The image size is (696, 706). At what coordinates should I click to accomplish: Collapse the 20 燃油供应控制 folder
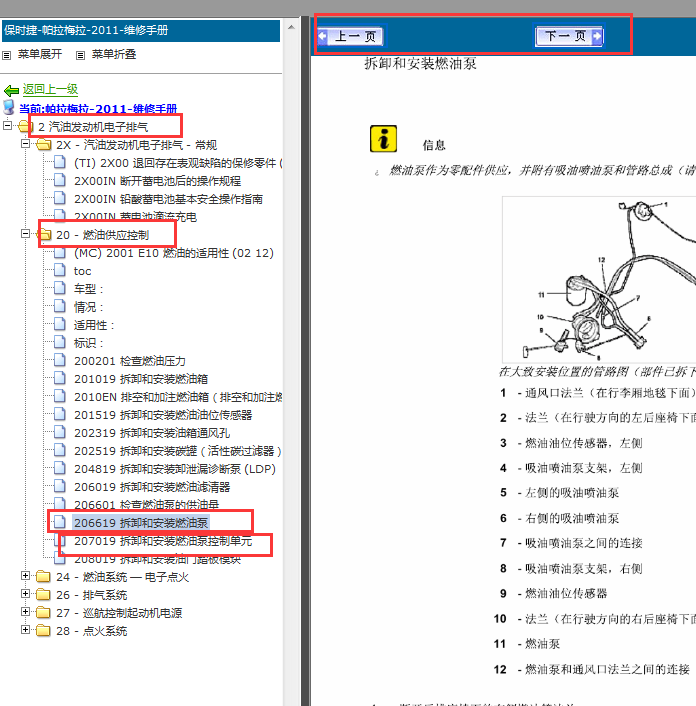[25, 234]
